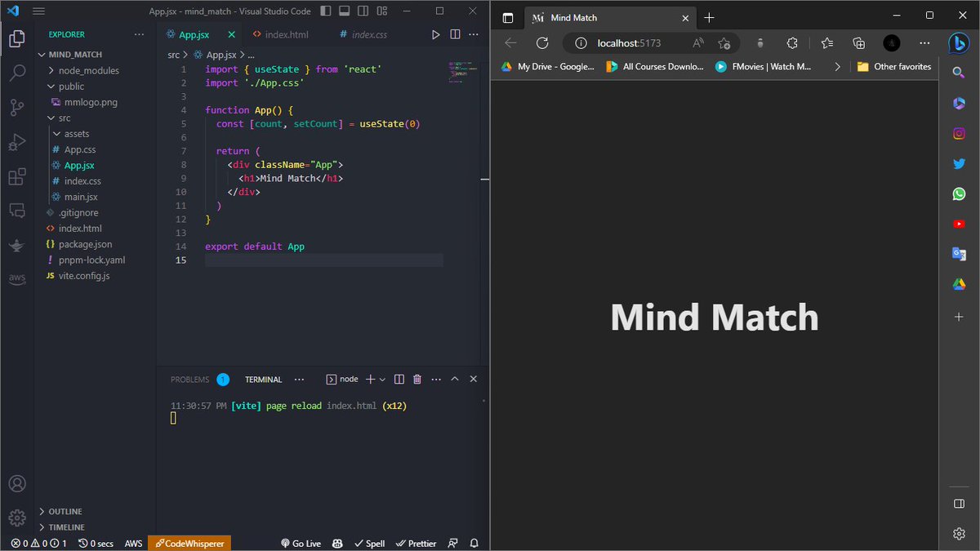Image resolution: width=980 pixels, height=551 pixels.
Task: Run the file with editor play button
Action: pos(436,35)
